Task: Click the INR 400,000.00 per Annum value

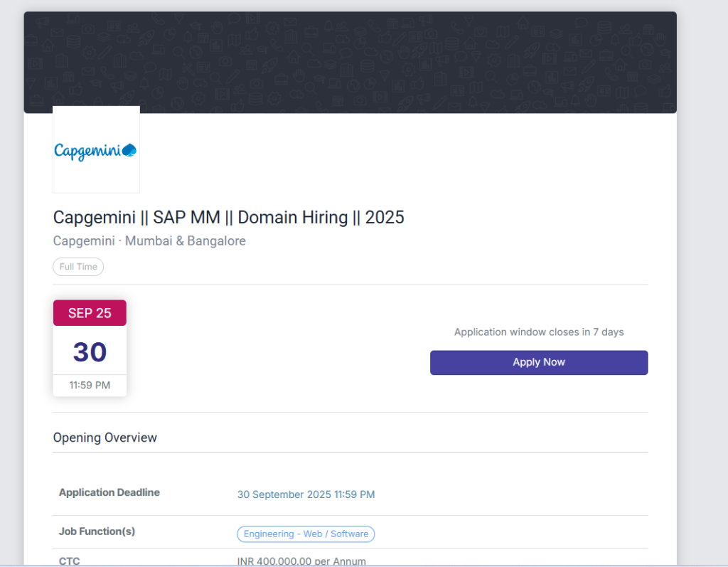Action: point(301,561)
